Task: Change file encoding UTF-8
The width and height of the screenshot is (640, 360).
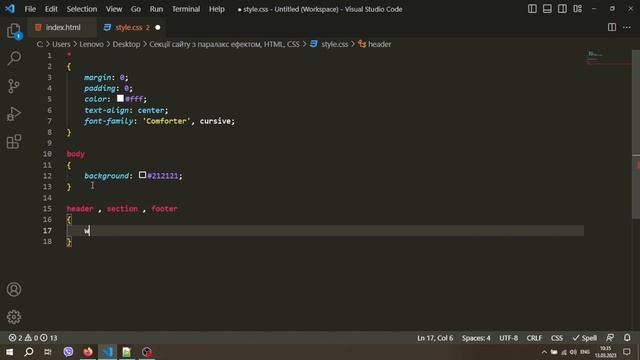Action: pos(508,338)
